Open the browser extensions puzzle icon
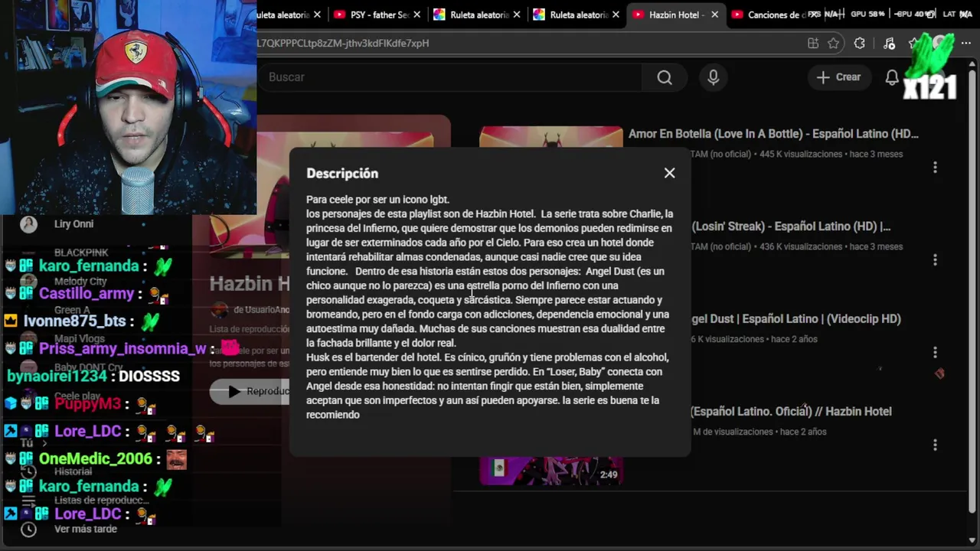The image size is (980, 551). [860, 44]
